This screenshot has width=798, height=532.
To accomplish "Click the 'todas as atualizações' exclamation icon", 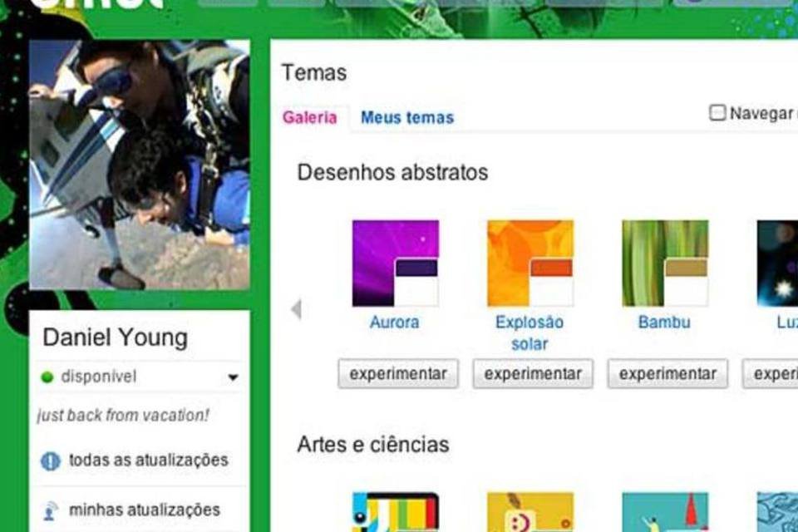I will point(50,461).
